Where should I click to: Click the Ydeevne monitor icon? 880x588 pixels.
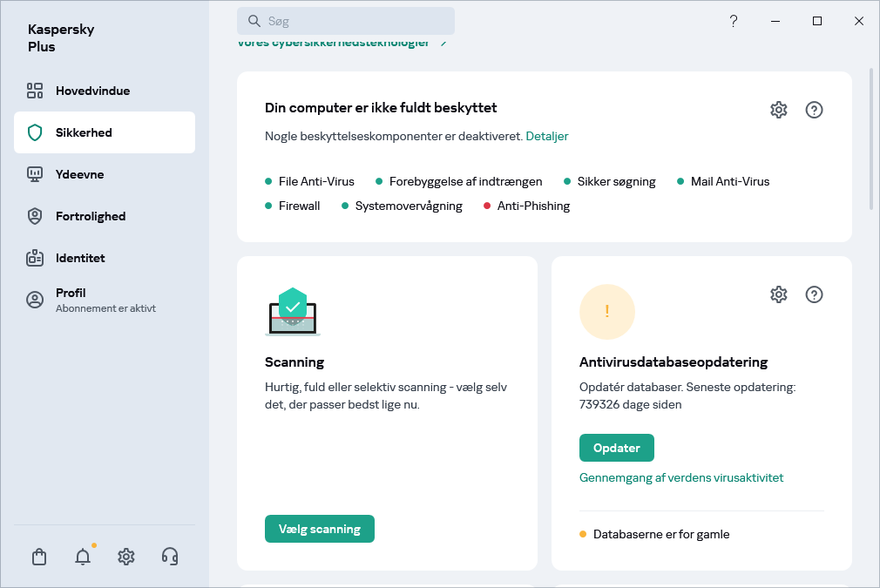click(35, 174)
